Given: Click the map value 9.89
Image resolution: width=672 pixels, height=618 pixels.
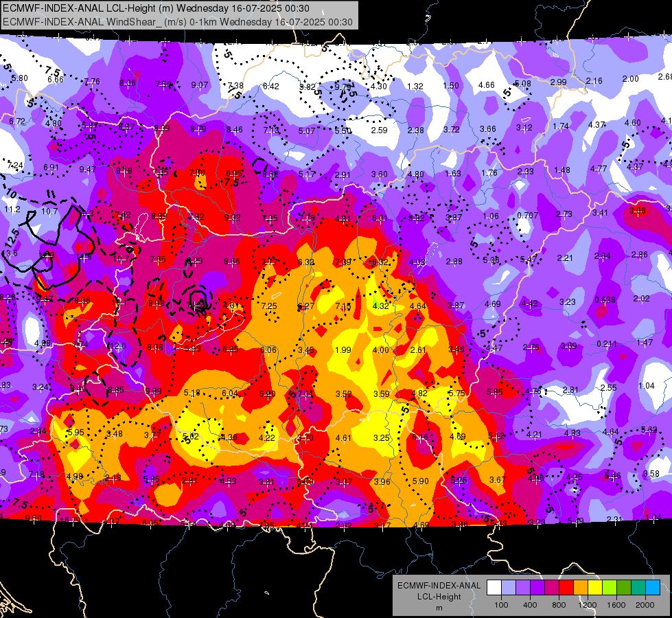Looking at the screenshot, I should [x=154, y=391].
